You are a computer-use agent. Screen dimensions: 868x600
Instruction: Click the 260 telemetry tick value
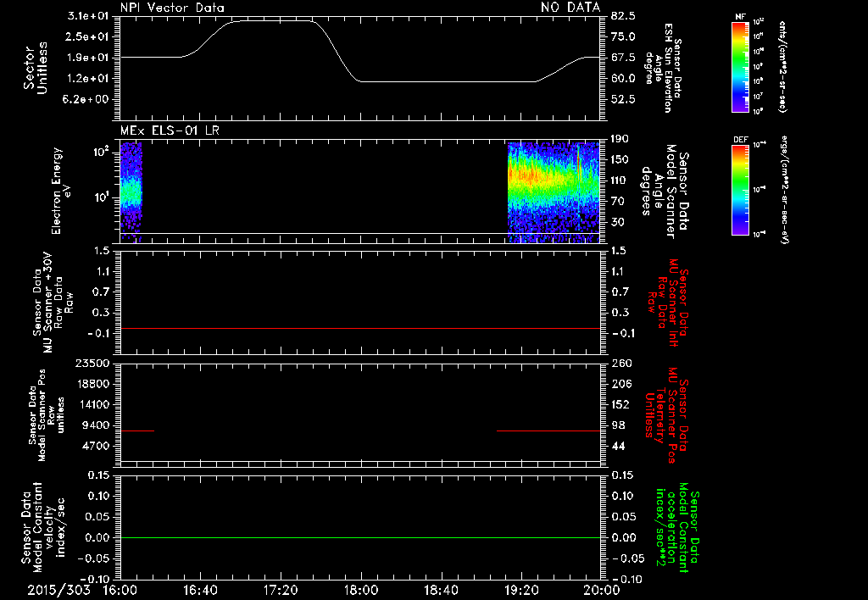tap(620, 363)
